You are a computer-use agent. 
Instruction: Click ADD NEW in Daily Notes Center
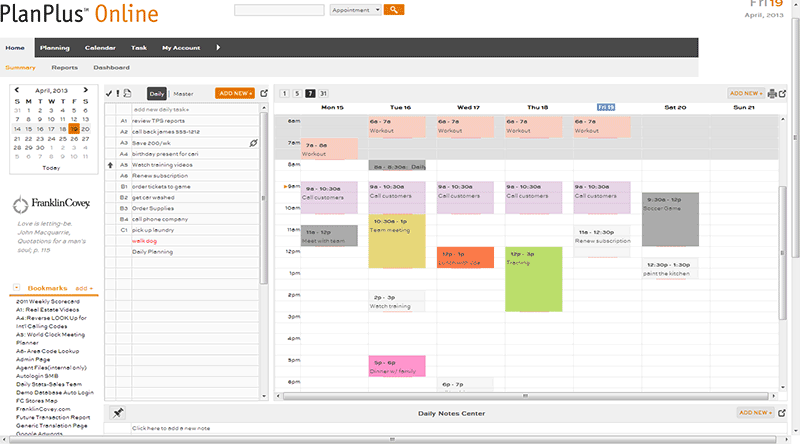[x=756, y=412]
